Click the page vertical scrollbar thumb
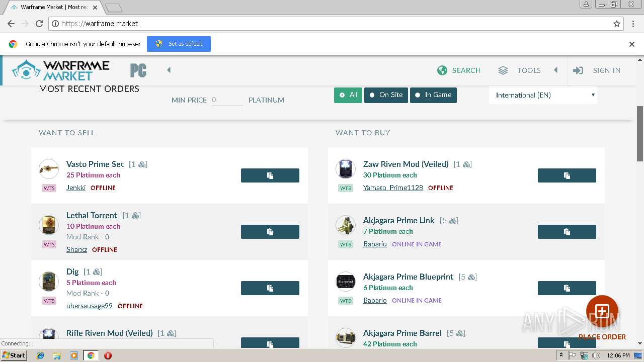644x362 pixels. click(x=640, y=134)
